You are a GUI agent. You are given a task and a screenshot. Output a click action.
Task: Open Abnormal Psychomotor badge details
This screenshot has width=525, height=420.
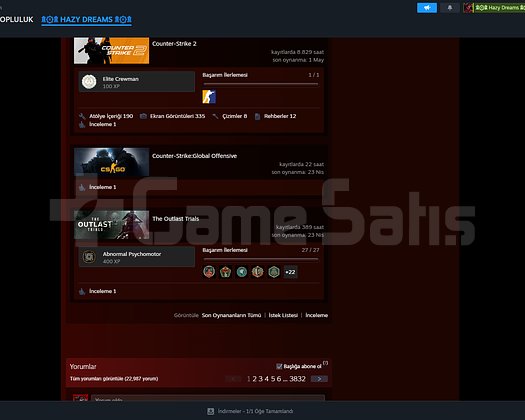137,257
